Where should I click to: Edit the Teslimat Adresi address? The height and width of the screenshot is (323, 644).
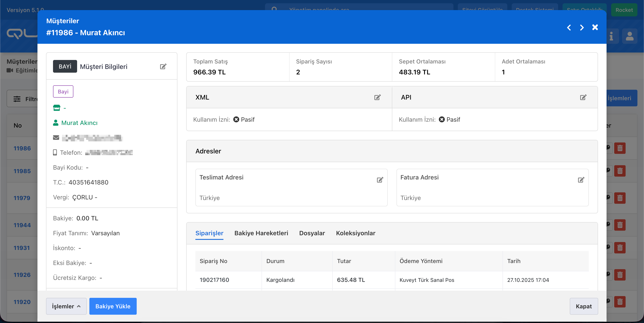pyautogui.click(x=380, y=180)
